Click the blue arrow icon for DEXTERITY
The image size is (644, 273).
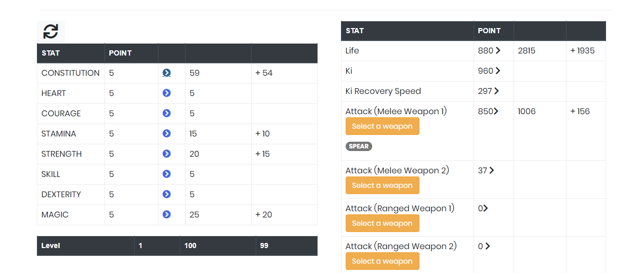166,194
